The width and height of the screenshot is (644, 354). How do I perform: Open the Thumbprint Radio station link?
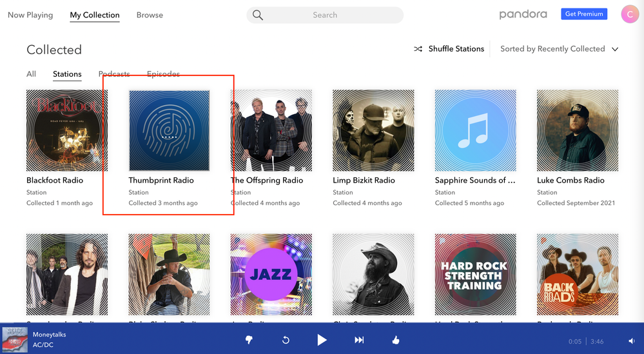[x=161, y=181]
